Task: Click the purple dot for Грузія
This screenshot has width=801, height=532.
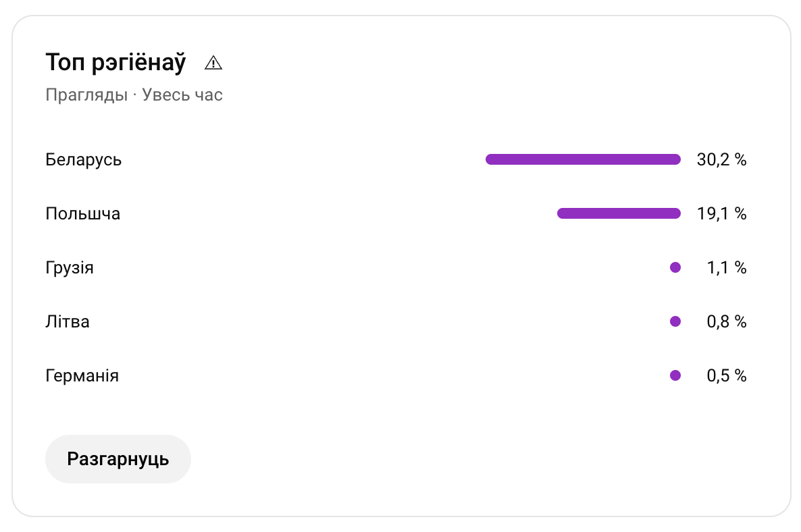Action: click(675, 267)
